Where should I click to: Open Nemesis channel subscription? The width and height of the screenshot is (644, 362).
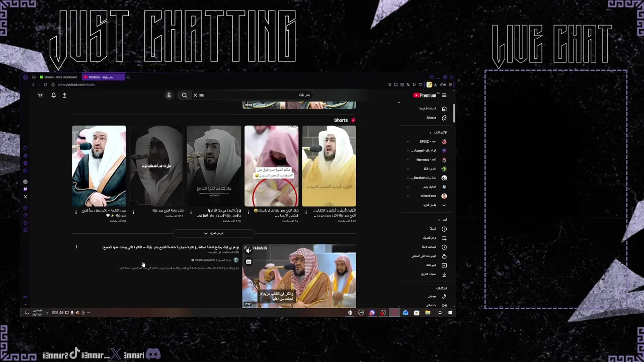click(x=432, y=159)
